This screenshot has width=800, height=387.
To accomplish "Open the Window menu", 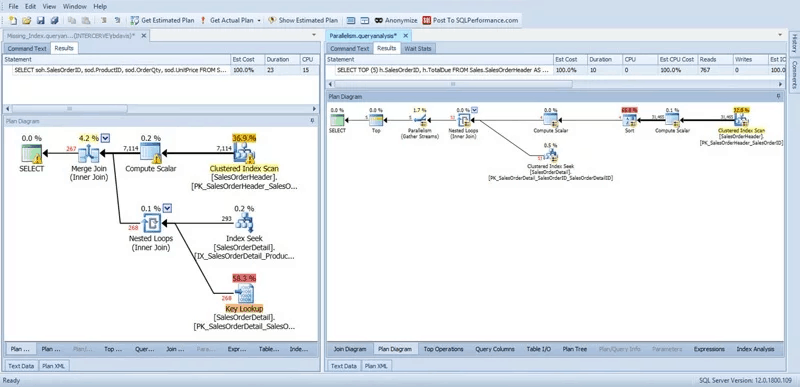I will 74,7.
